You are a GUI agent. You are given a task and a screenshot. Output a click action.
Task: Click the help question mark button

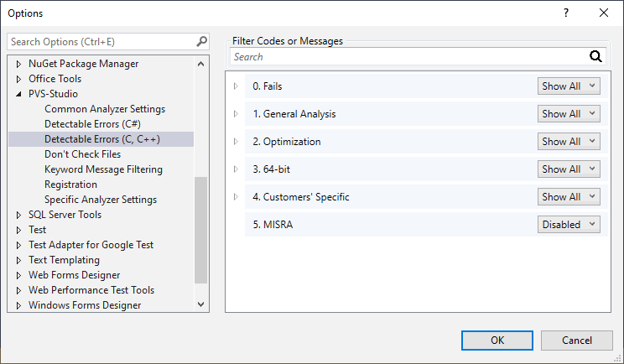tap(566, 13)
